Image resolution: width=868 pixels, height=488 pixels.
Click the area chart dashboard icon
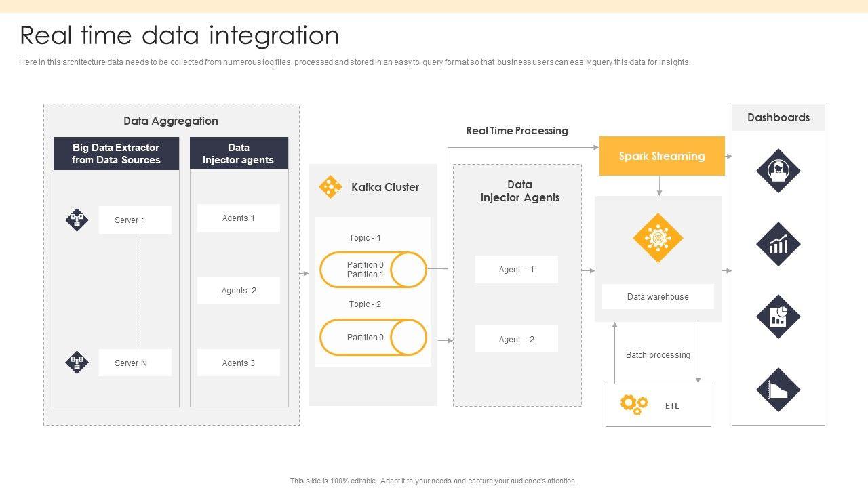click(x=778, y=390)
